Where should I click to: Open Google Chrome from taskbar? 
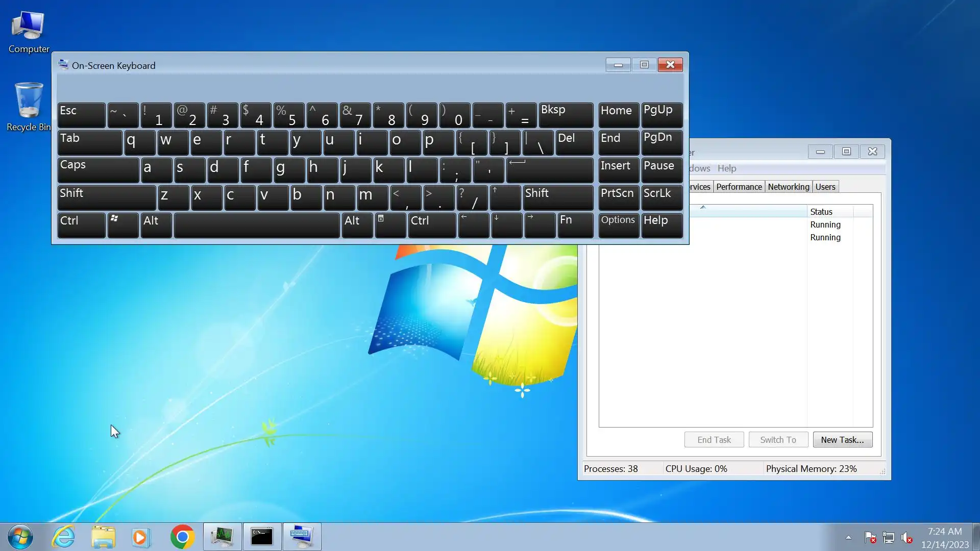(182, 537)
